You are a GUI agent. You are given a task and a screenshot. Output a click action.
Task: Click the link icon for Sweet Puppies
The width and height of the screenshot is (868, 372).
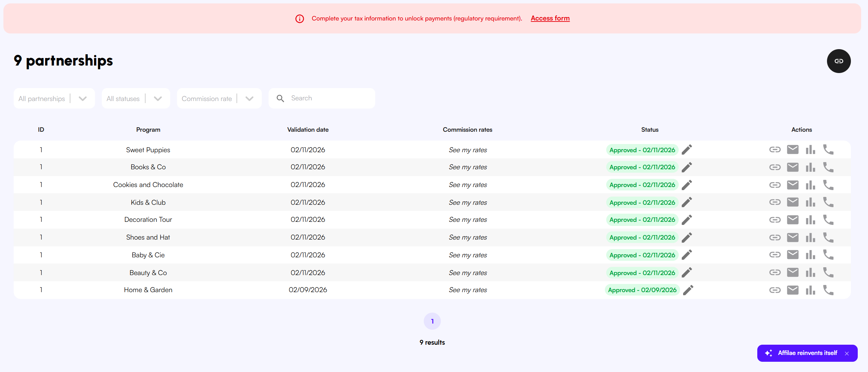click(x=775, y=149)
